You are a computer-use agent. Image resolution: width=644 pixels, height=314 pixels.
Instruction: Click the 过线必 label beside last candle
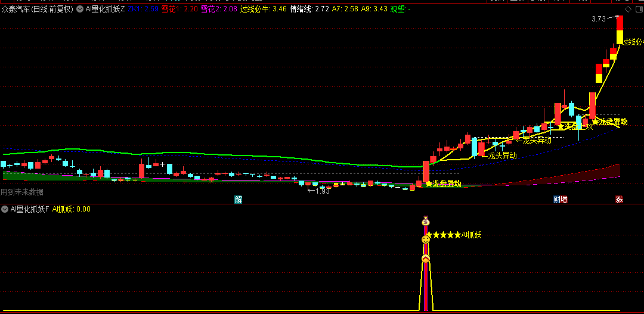633,42
